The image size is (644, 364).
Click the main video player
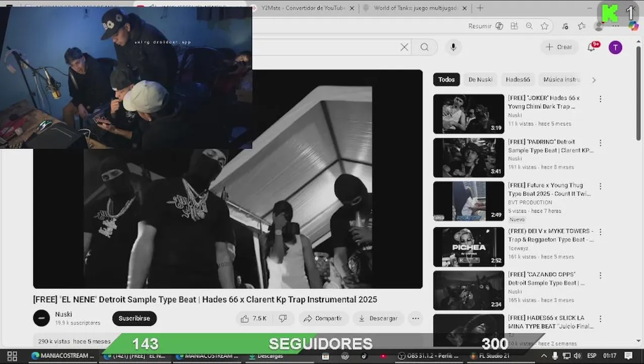(x=228, y=179)
